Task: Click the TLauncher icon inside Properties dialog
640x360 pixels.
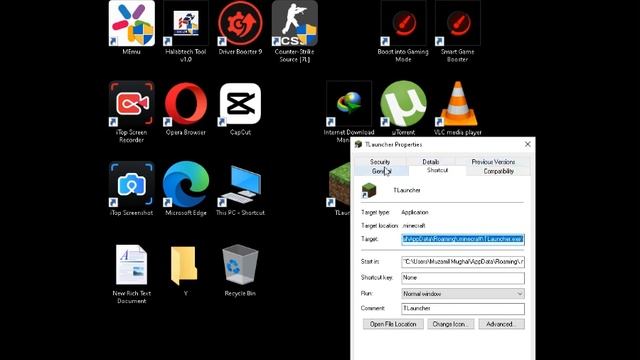Action: 369,191
